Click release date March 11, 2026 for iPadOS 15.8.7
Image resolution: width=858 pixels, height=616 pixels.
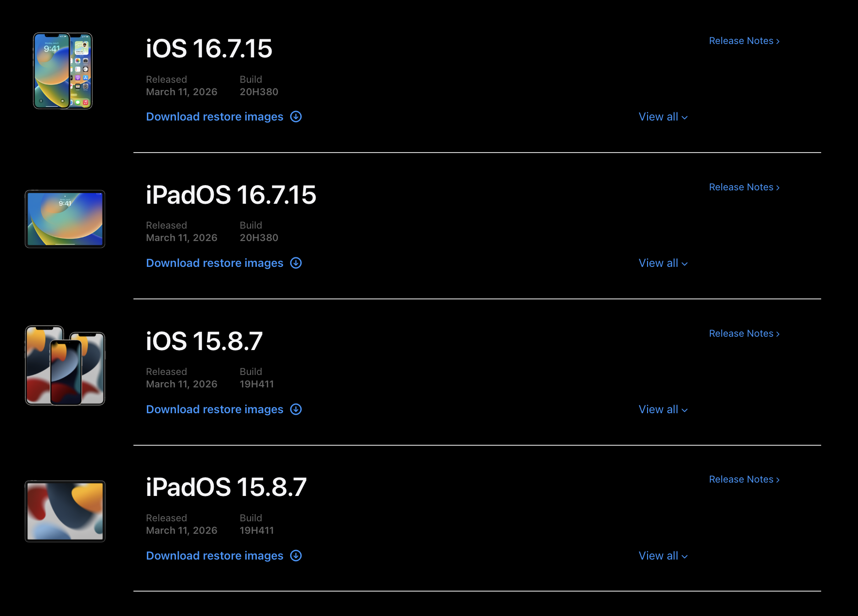[x=182, y=530]
